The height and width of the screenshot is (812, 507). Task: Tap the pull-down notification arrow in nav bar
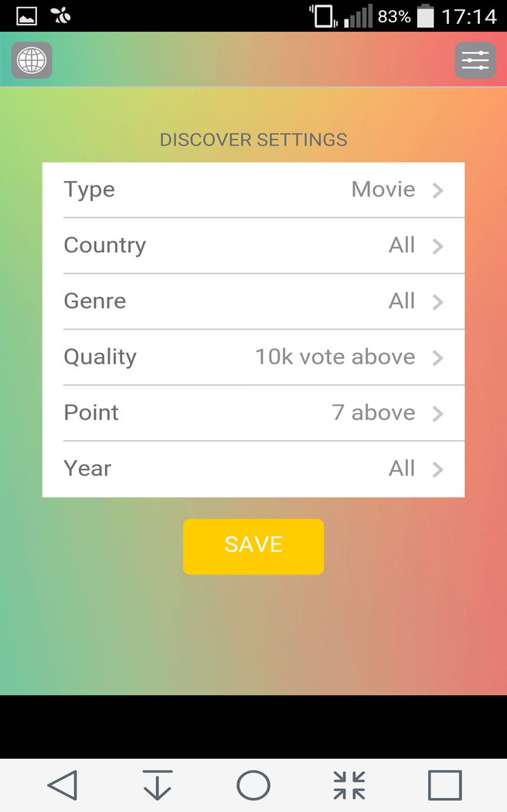point(158,785)
